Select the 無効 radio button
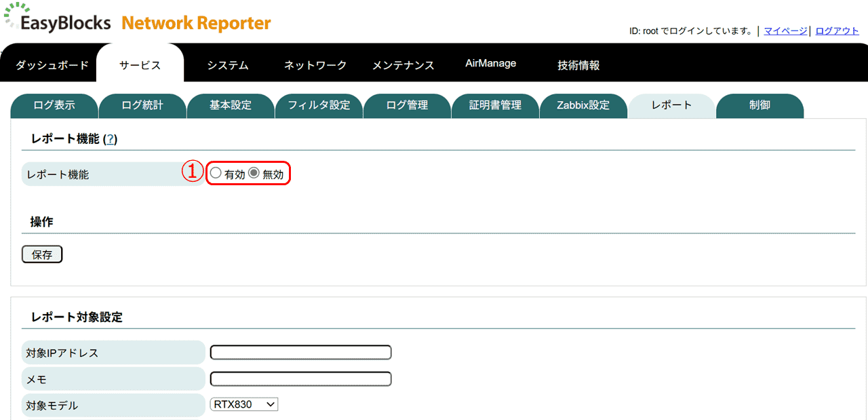 (x=254, y=173)
